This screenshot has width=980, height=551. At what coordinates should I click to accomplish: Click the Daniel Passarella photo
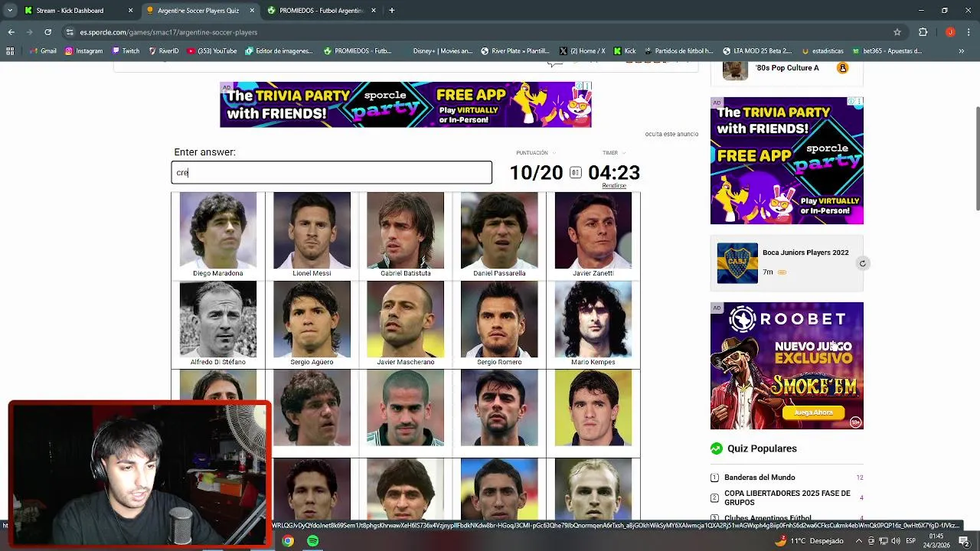[499, 230]
